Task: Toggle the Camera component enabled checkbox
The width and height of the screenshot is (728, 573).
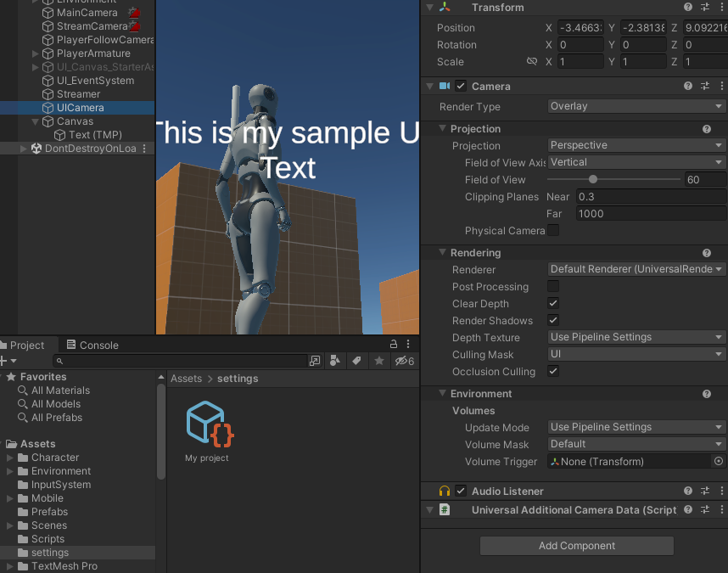Action: tap(460, 86)
